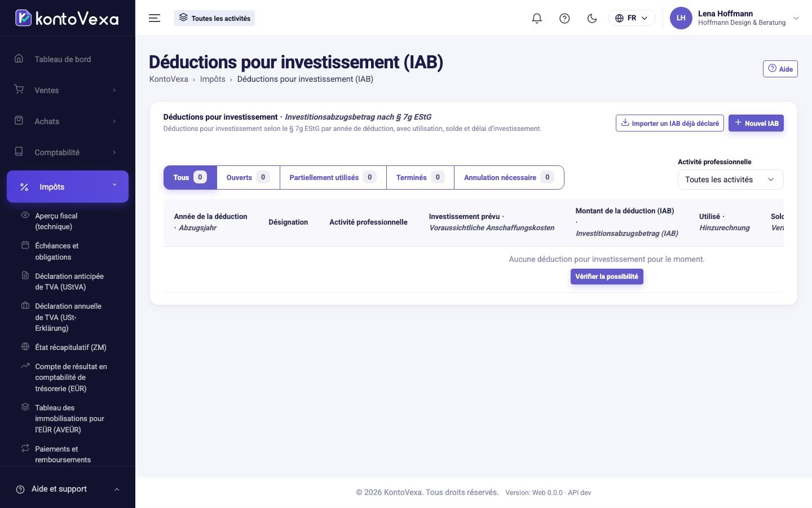
Task: Go to Tableau de bord
Action: point(68,59)
